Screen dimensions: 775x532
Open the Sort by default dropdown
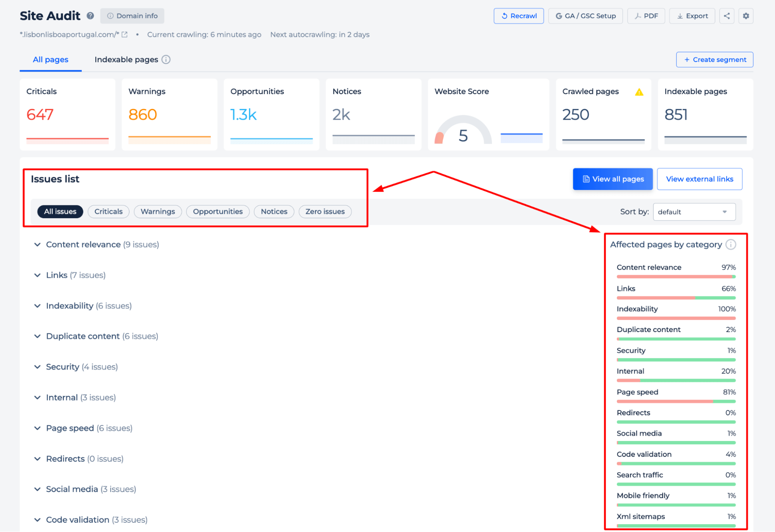694,212
